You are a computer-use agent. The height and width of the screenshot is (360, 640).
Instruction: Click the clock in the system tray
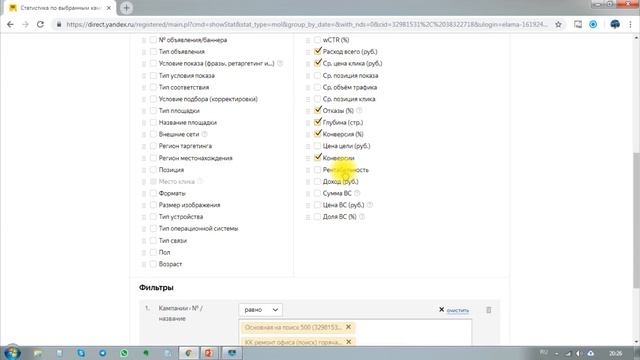pyautogui.click(x=616, y=353)
